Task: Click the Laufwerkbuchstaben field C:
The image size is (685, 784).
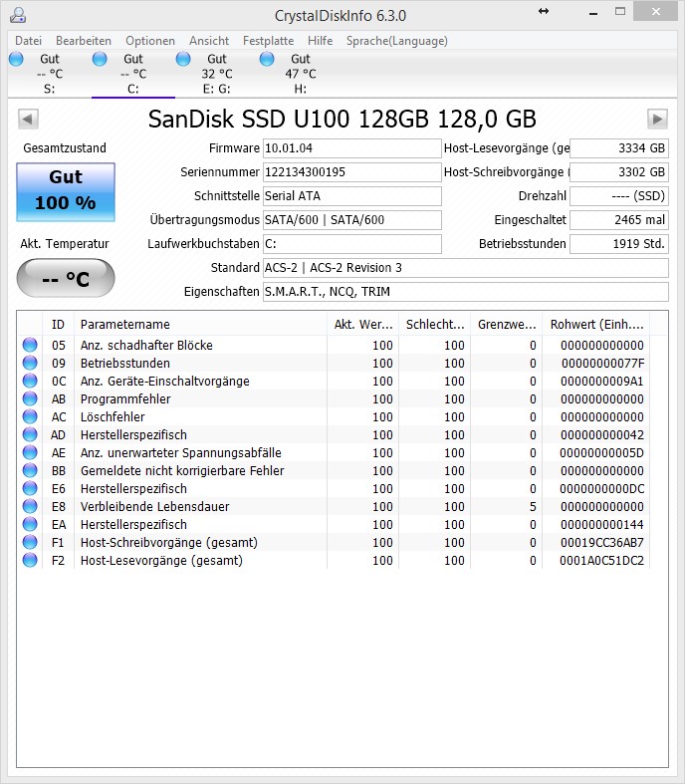Action: [352, 244]
